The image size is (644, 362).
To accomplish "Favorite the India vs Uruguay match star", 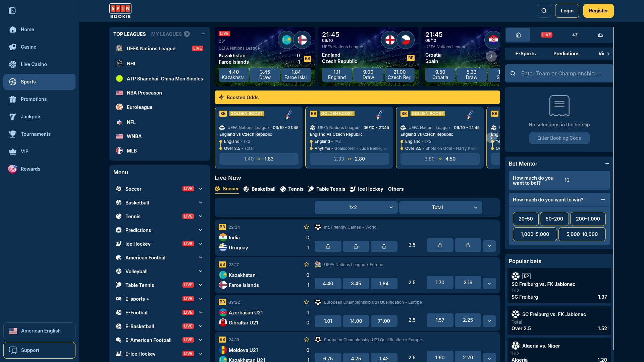I will (307, 227).
